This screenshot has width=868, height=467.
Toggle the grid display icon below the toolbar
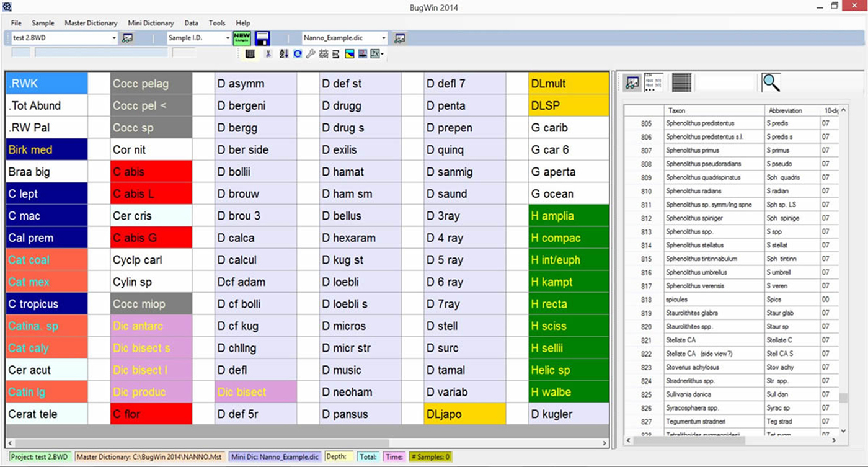point(250,53)
